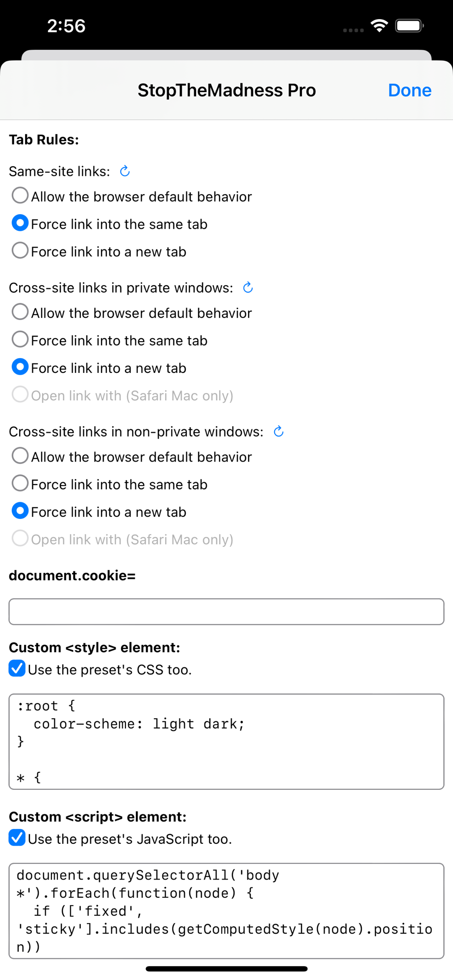The height and width of the screenshot is (980, 453).
Task: Reset the Same-site links setting
Action: 125,171
